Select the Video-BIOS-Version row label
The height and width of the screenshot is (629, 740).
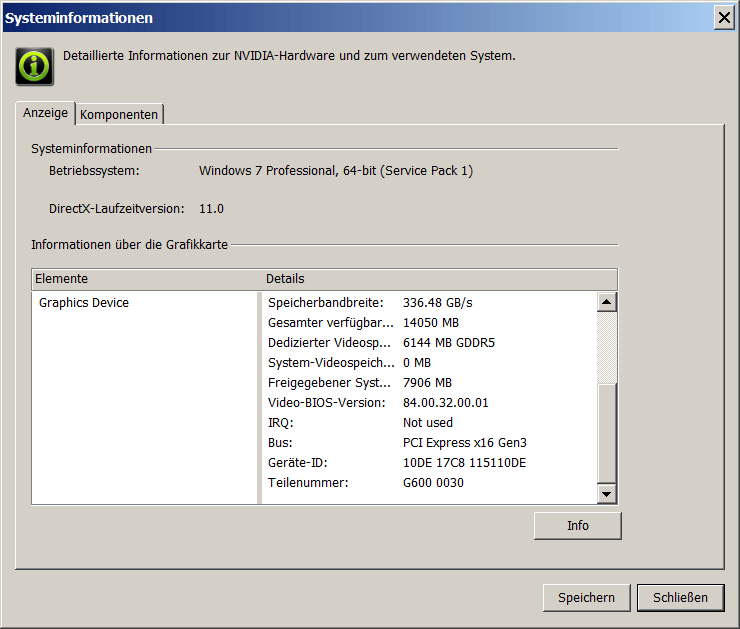(327, 403)
